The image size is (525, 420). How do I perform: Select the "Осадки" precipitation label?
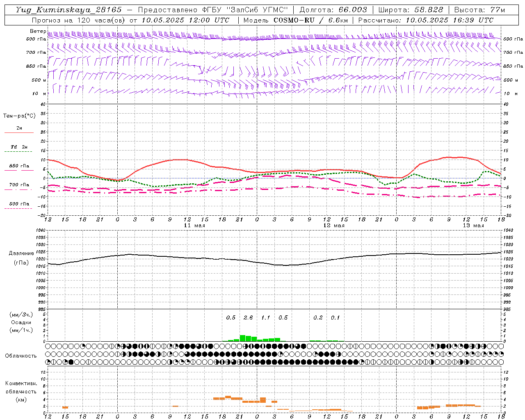[x=21, y=322]
